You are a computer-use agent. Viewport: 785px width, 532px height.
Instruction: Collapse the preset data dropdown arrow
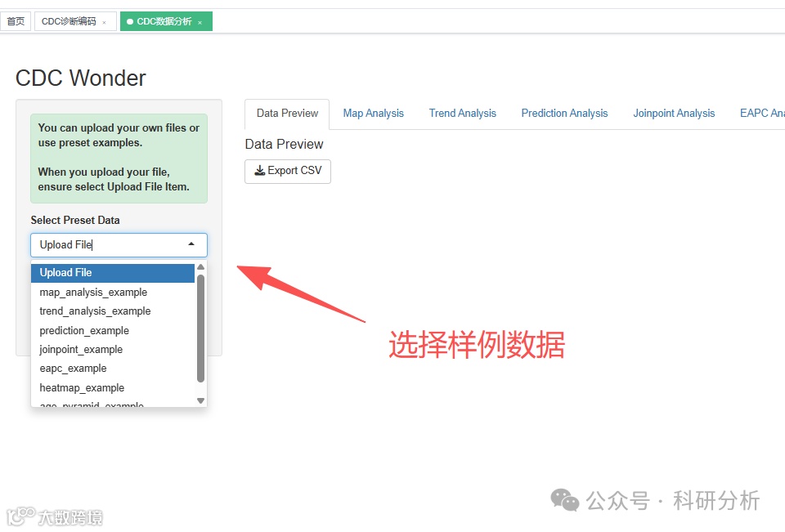click(191, 244)
